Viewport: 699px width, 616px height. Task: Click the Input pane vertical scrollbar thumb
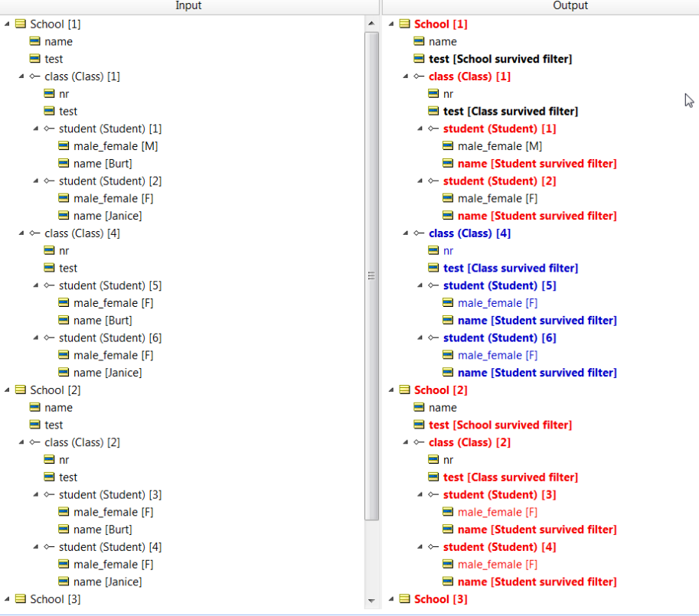click(371, 275)
